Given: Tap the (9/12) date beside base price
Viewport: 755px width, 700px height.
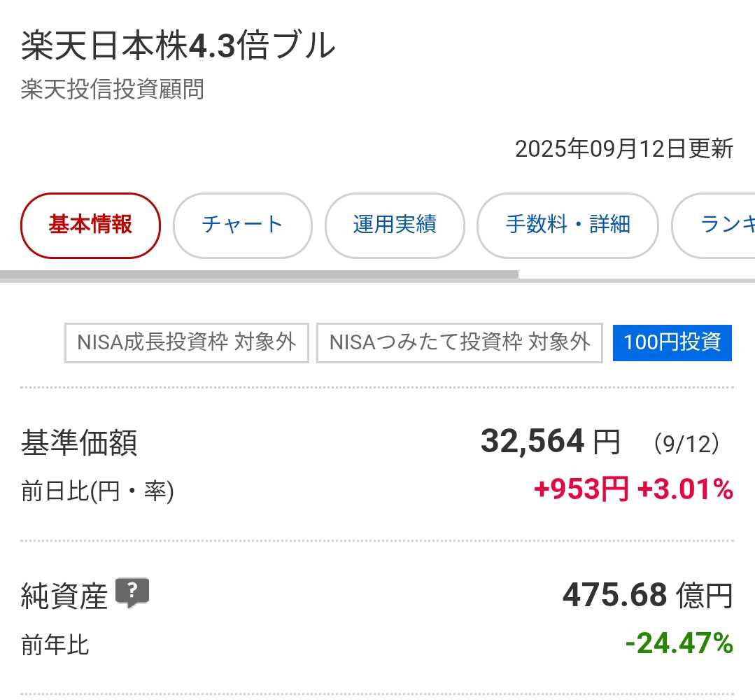Looking at the screenshot, I should 686,444.
